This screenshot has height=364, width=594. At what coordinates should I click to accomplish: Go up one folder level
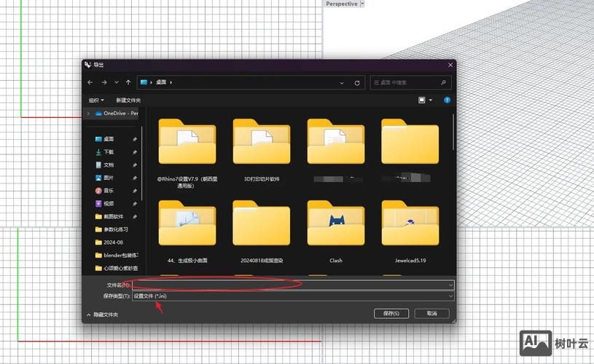pos(128,83)
